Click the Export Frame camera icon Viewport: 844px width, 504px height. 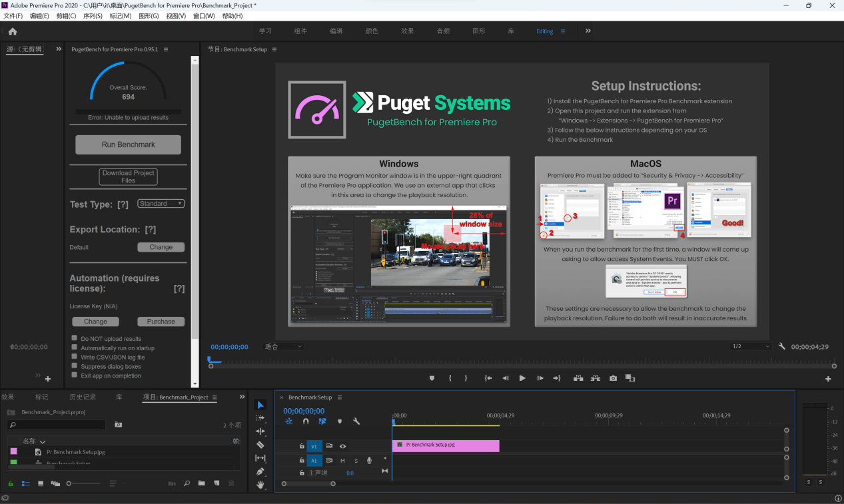coord(613,378)
